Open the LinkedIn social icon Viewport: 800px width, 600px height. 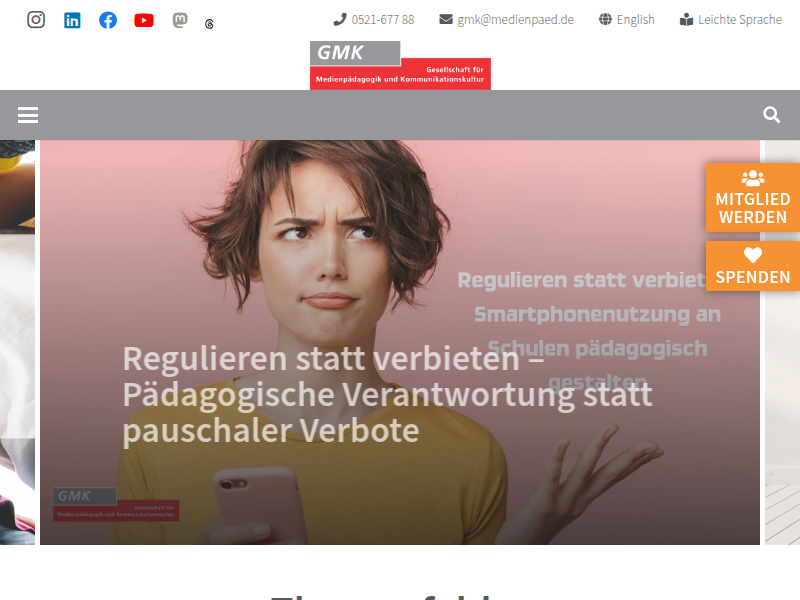click(x=72, y=20)
